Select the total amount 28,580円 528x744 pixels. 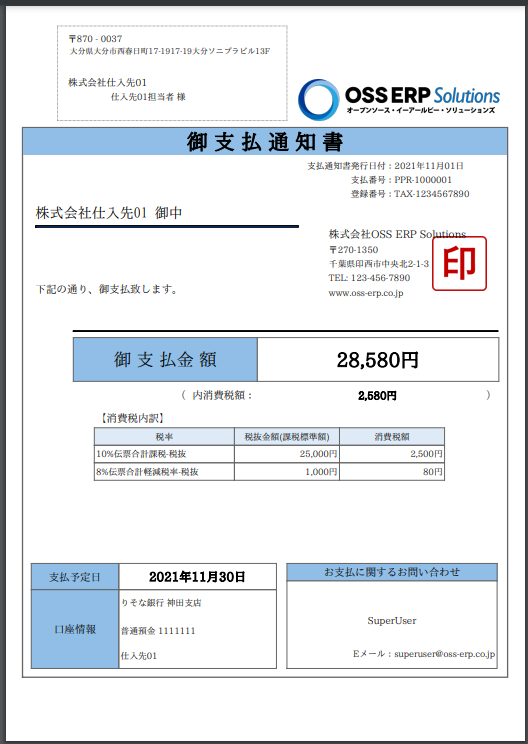click(x=378, y=360)
